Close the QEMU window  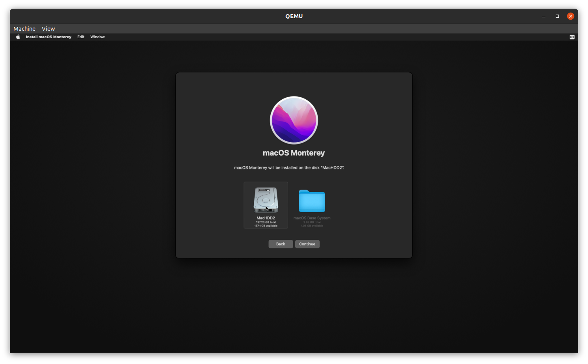(570, 16)
